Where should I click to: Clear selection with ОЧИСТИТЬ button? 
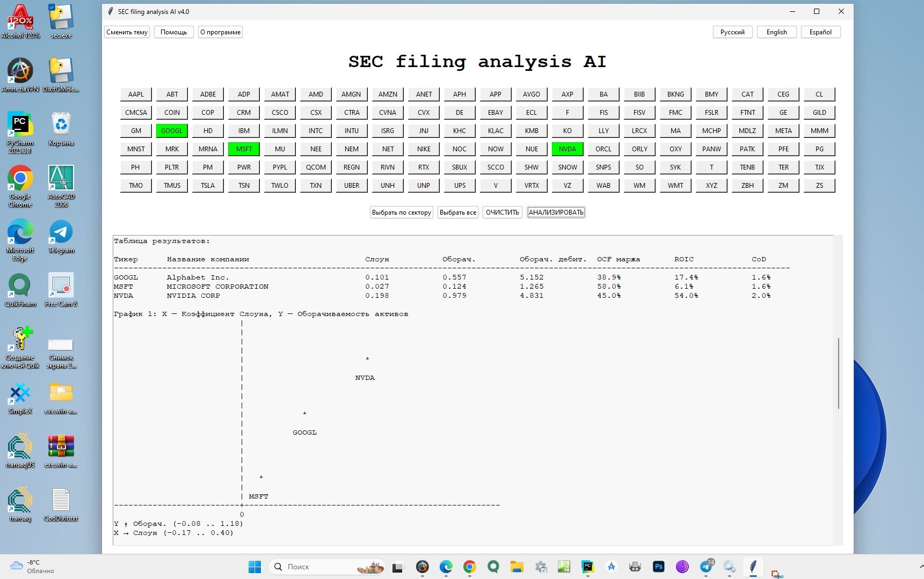tap(503, 212)
